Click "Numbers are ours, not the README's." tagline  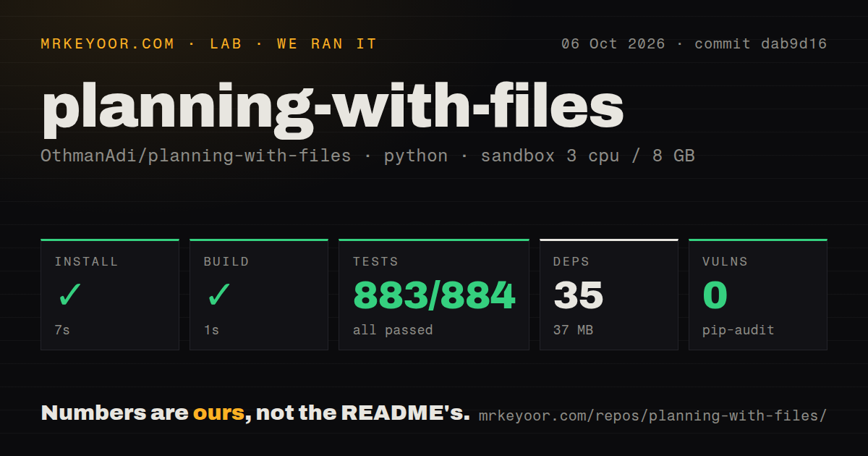click(255, 413)
